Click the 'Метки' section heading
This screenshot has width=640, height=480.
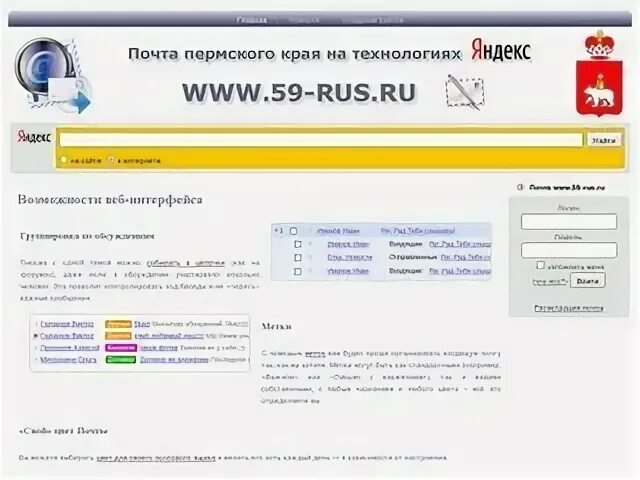point(276,327)
